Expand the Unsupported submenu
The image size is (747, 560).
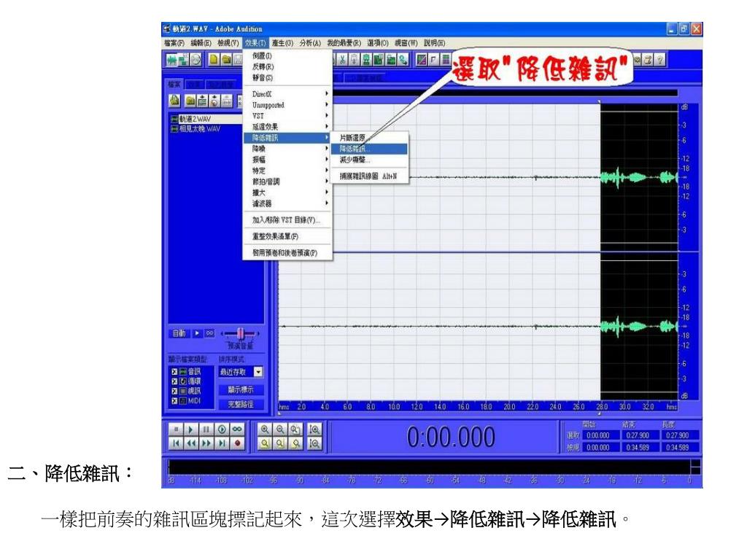(287, 105)
